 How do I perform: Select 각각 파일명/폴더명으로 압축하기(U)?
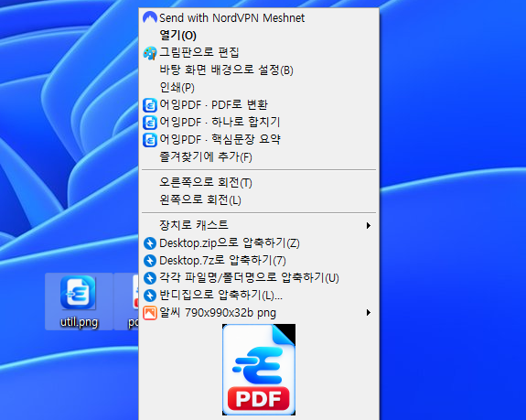pyautogui.click(x=259, y=278)
